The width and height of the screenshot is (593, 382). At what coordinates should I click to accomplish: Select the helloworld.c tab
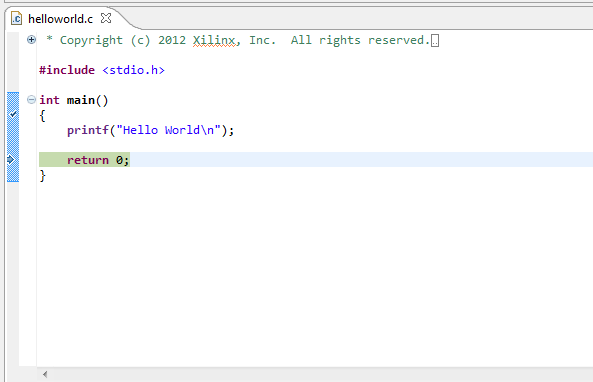61,19
